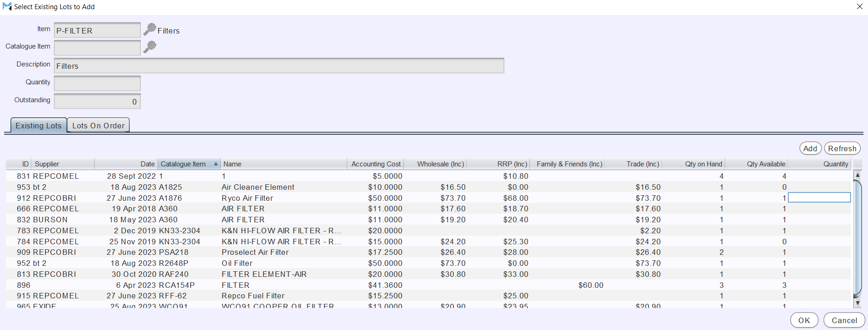Click the Filters label beside Item
This screenshot has height=330, width=868.
(169, 31)
